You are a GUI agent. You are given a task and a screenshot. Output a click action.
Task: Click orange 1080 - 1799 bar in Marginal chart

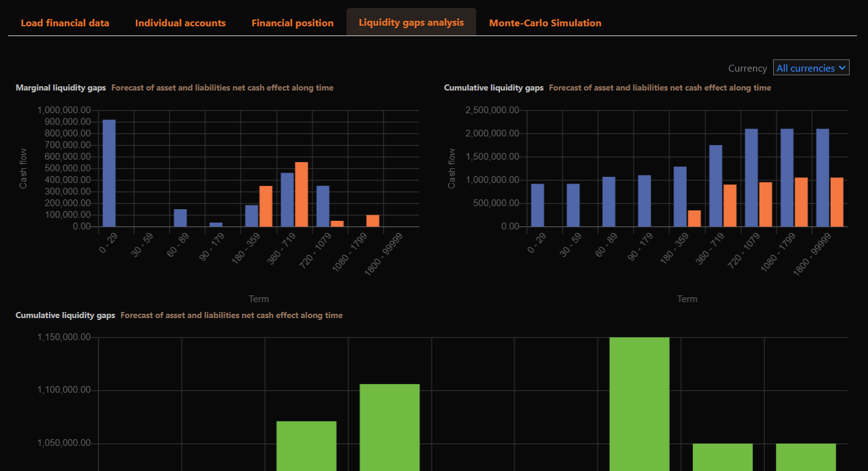click(373, 221)
